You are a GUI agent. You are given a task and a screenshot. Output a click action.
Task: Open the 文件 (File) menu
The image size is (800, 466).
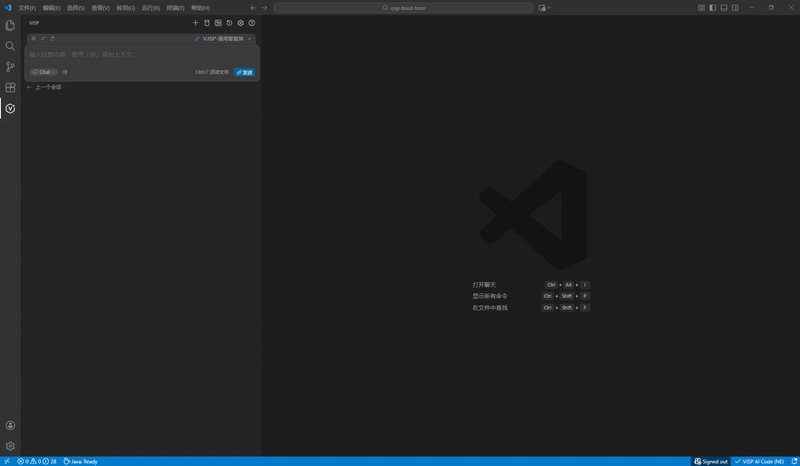point(27,8)
